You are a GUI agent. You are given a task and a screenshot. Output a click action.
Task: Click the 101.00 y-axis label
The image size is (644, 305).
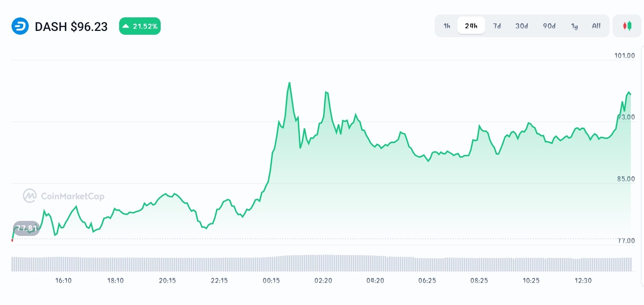coord(624,55)
